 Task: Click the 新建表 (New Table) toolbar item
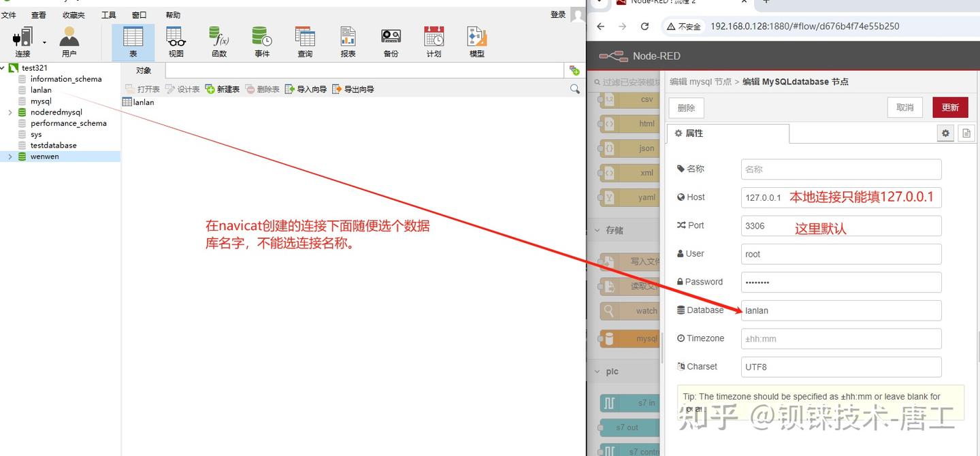click(x=223, y=88)
